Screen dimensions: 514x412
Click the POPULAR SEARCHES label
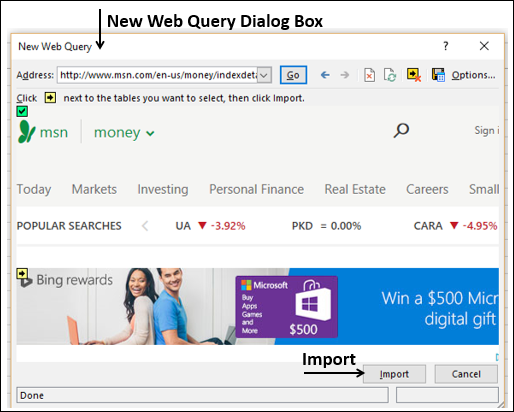[69, 226]
